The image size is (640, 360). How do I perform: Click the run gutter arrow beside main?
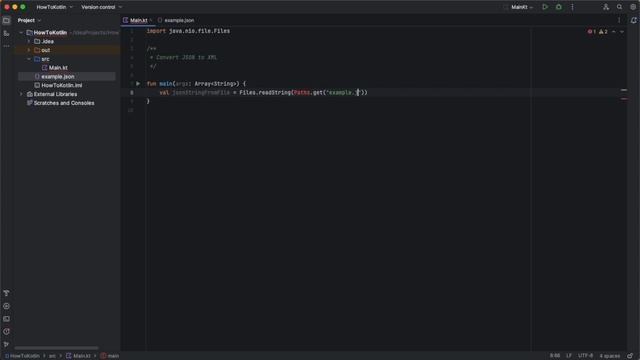coord(138,84)
